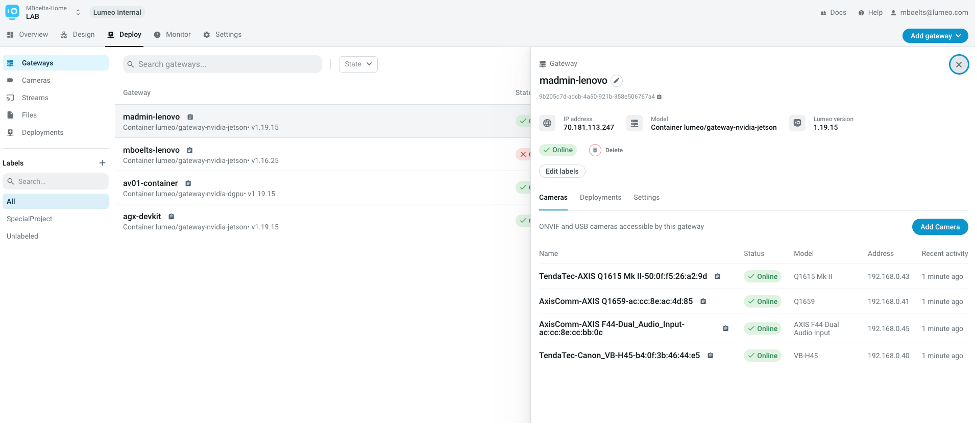The image size is (977, 424).
Task: Copy ID icon next to av01-container
Action: [188, 183]
